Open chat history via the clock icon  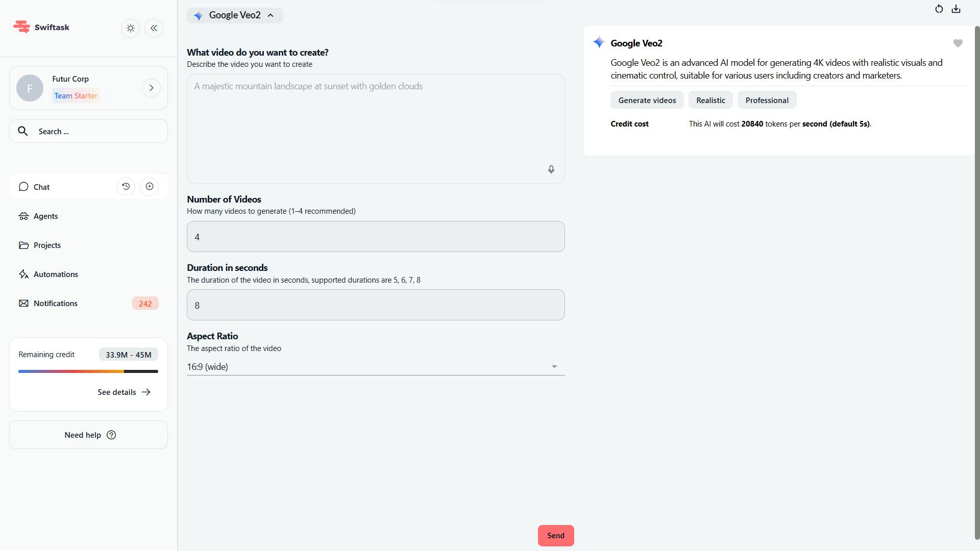coord(126,186)
